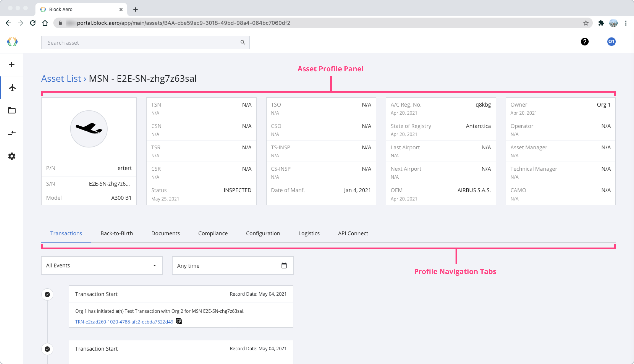Viewport: 634px width, 364px height.
Task: Open the O1 user avatar menu
Action: click(x=611, y=42)
